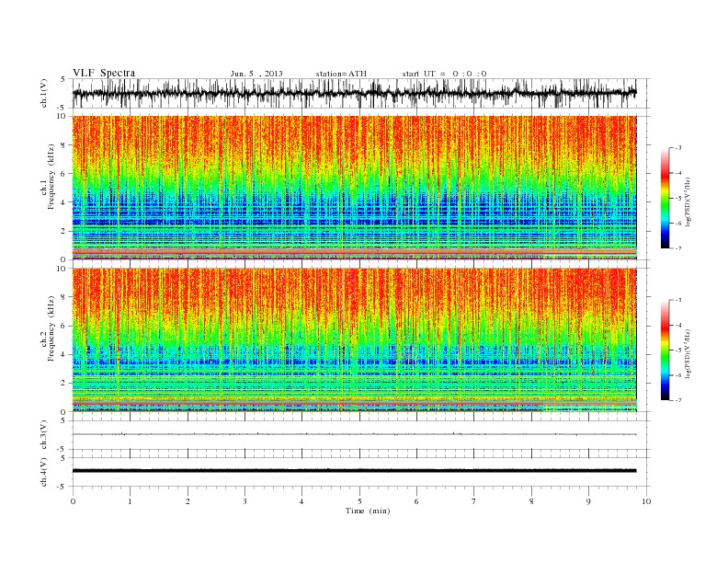Image resolution: width=728 pixels, height=563 pixels.
Task: Click the ch.2 spectrogram panel
Action: click(x=354, y=339)
